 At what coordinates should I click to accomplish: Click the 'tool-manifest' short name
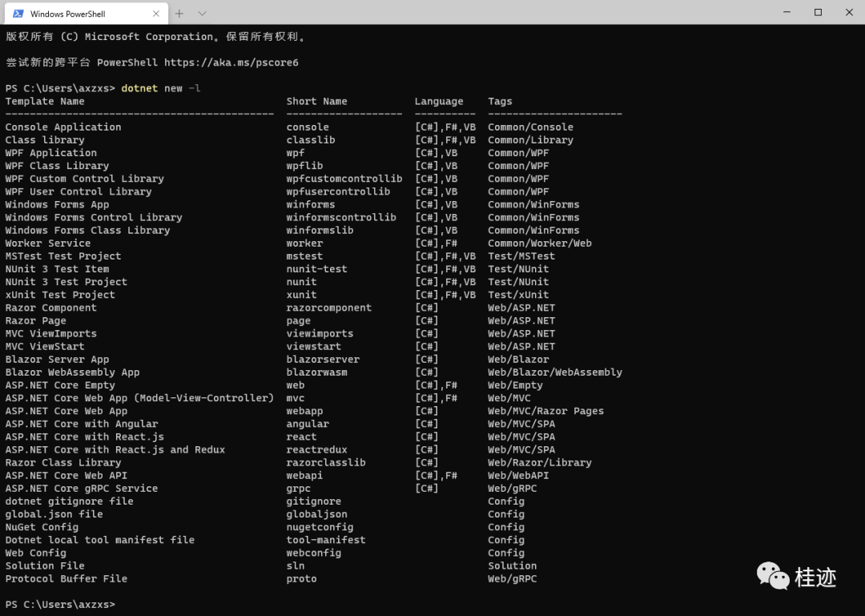coord(326,540)
